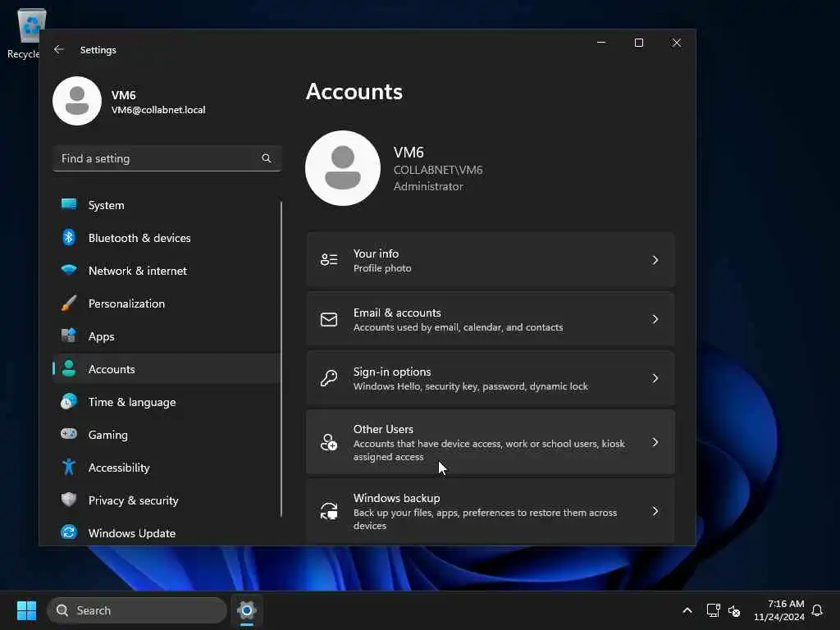Image resolution: width=840 pixels, height=630 pixels.
Task: Click the Privacy & security shield icon
Action: [x=69, y=500]
